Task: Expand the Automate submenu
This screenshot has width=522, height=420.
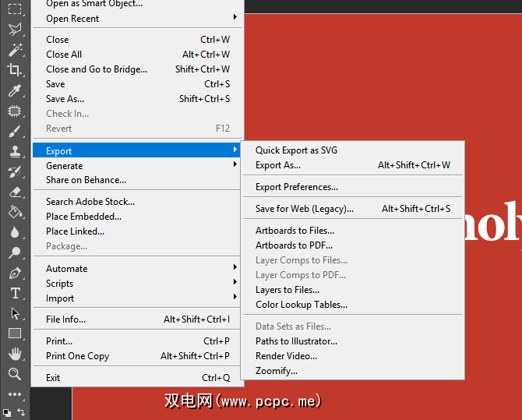Action: coord(137,269)
